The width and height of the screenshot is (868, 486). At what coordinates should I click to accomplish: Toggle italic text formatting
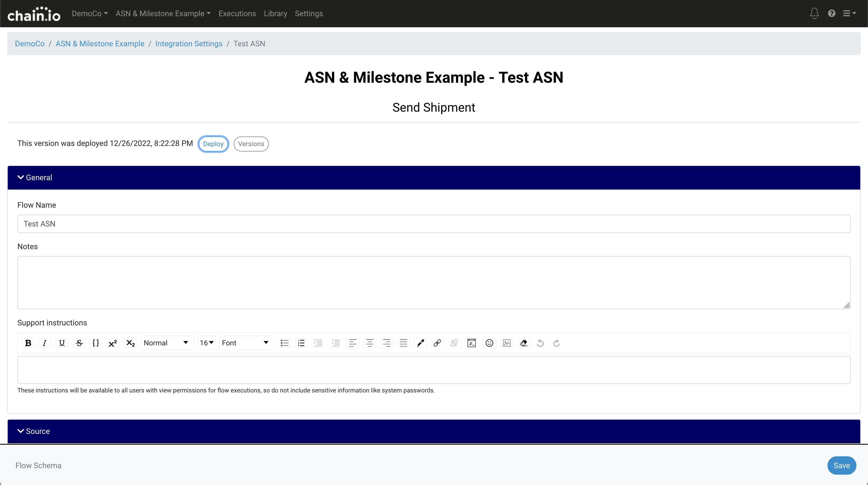pos(44,343)
